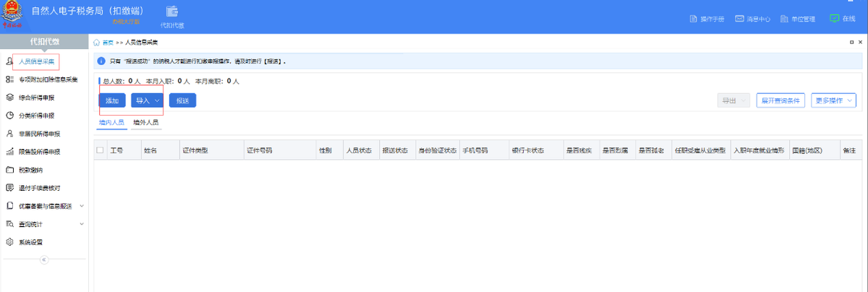Open the 操作手册 manual icon
Screen dimensions: 868x292
[x=693, y=19]
